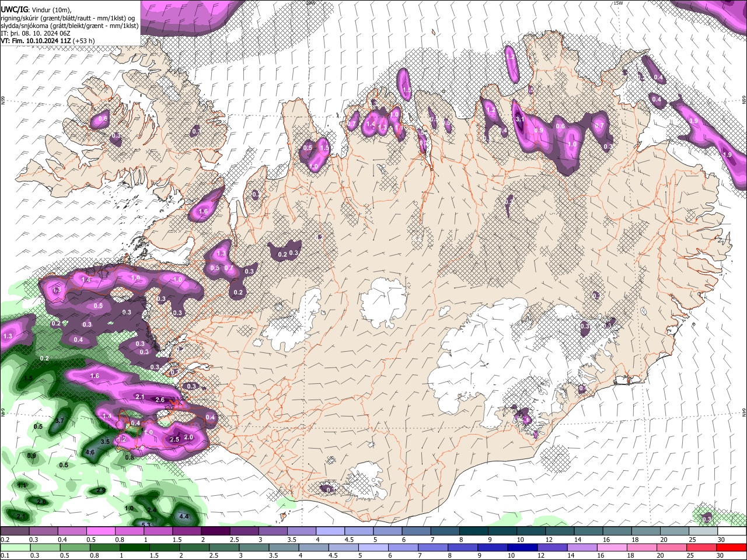Screen dimensions: 747x560
Task: Click the '0.2' label in the top legend row
Action: coord(5,540)
